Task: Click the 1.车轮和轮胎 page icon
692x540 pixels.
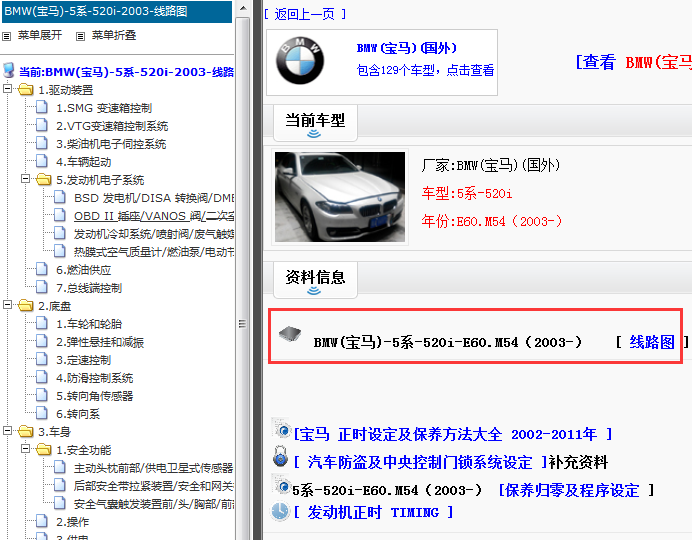Action: pos(42,323)
